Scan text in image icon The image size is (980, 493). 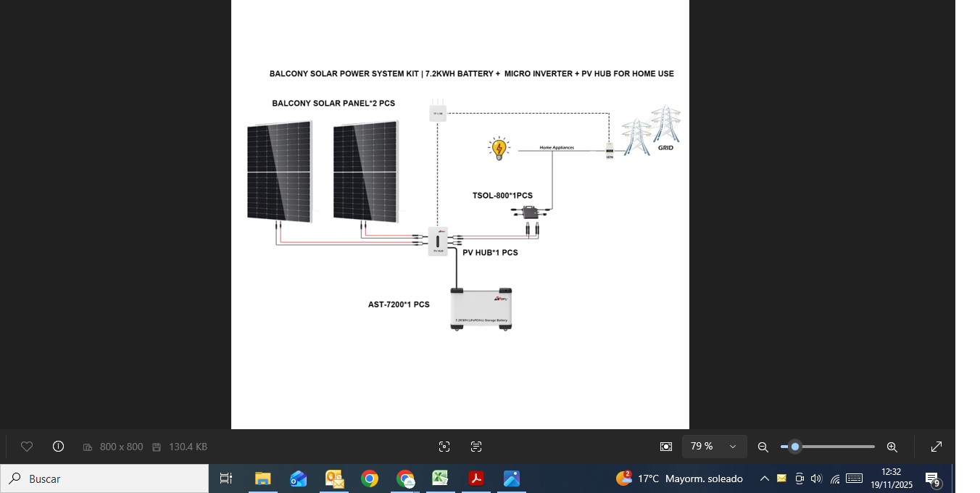pos(476,447)
